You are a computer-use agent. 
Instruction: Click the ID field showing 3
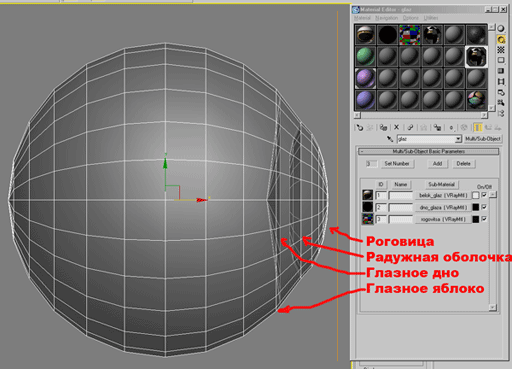coord(381,219)
